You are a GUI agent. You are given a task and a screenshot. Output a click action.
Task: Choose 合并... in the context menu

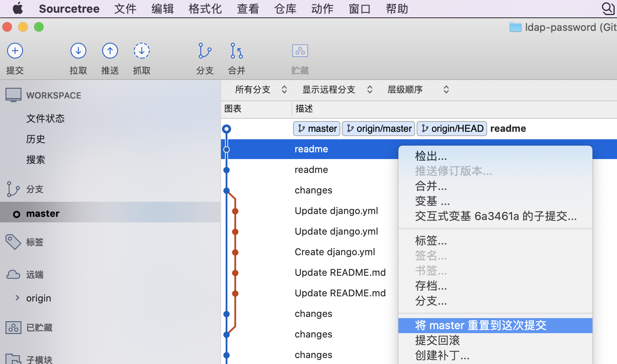point(495,186)
